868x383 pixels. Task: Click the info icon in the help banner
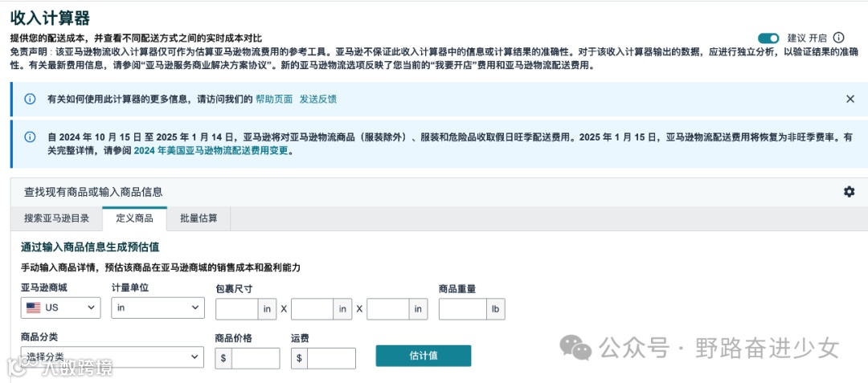point(30,99)
